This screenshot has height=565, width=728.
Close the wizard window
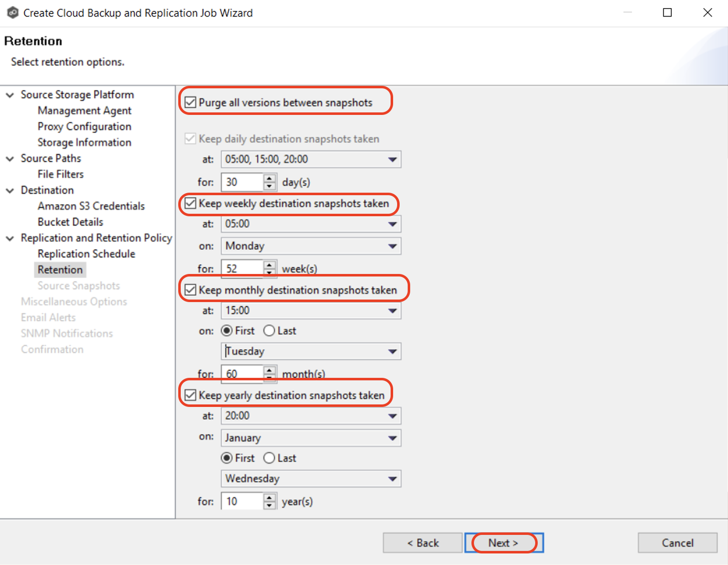pyautogui.click(x=707, y=13)
